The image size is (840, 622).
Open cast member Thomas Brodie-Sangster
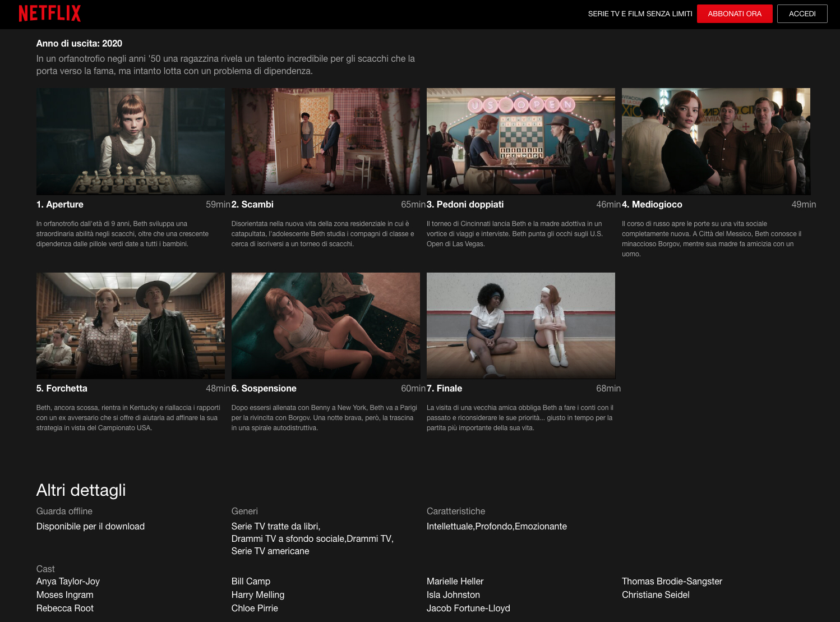(672, 582)
